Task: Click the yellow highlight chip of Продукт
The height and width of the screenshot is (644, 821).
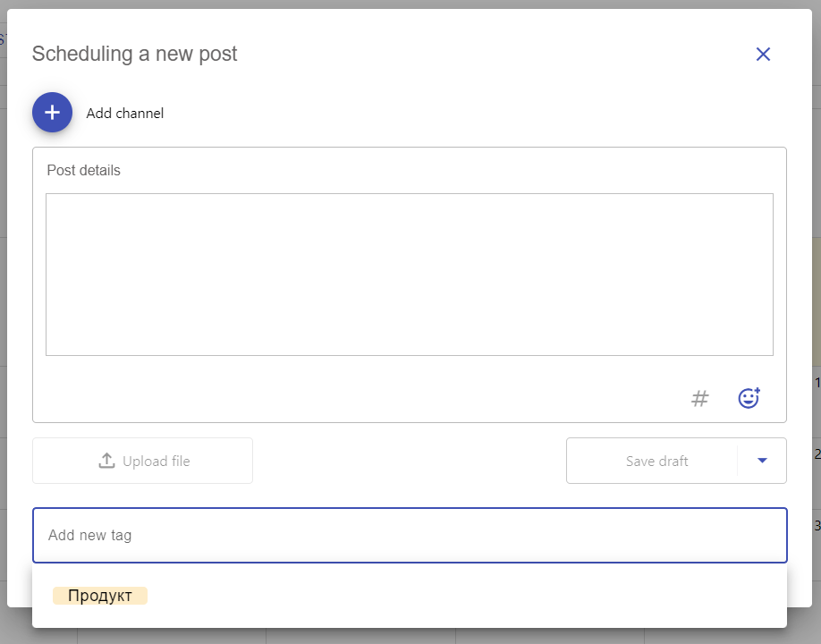Action: pyautogui.click(x=100, y=596)
